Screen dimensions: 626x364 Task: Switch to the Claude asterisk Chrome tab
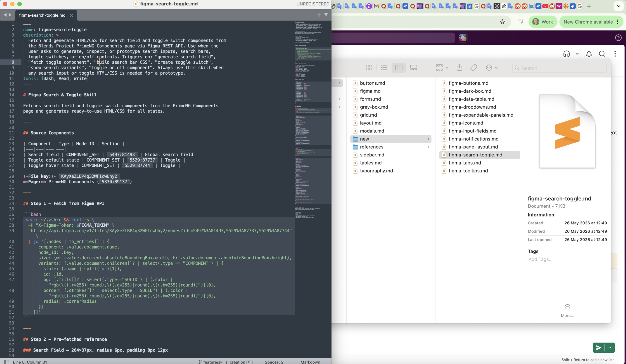pyautogui.click(x=566, y=6)
